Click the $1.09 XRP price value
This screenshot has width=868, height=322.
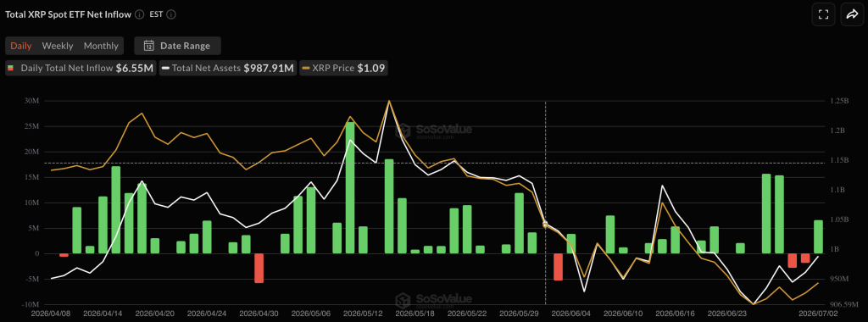point(371,69)
